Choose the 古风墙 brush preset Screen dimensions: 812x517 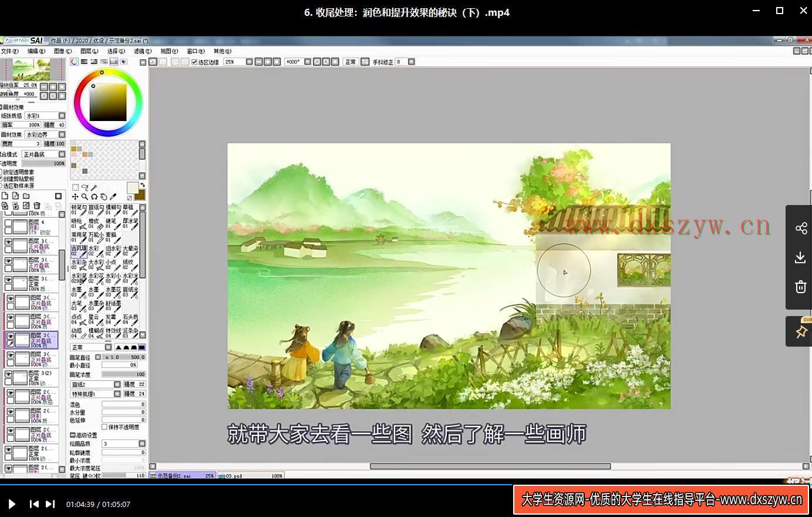click(x=79, y=251)
